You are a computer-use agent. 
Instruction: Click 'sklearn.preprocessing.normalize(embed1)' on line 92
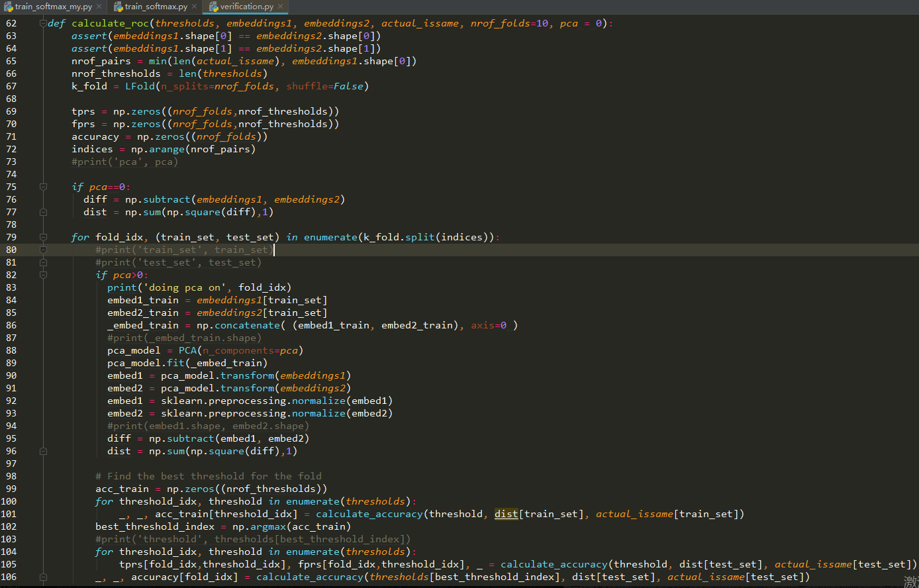click(x=277, y=401)
